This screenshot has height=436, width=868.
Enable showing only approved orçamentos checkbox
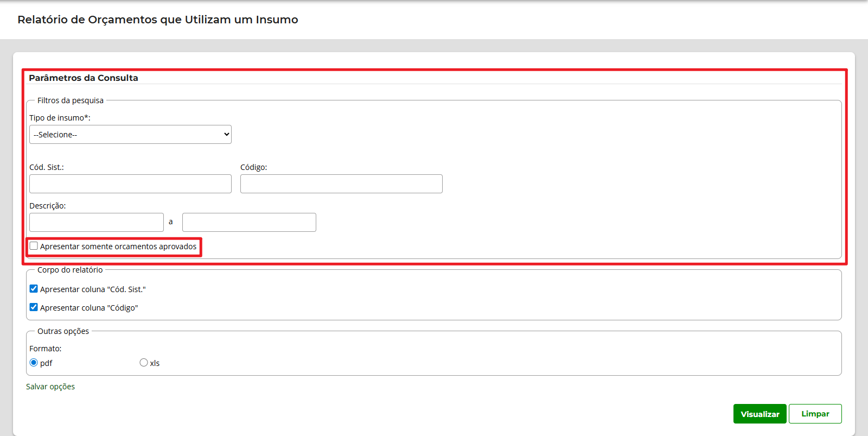(x=34, y=246)
